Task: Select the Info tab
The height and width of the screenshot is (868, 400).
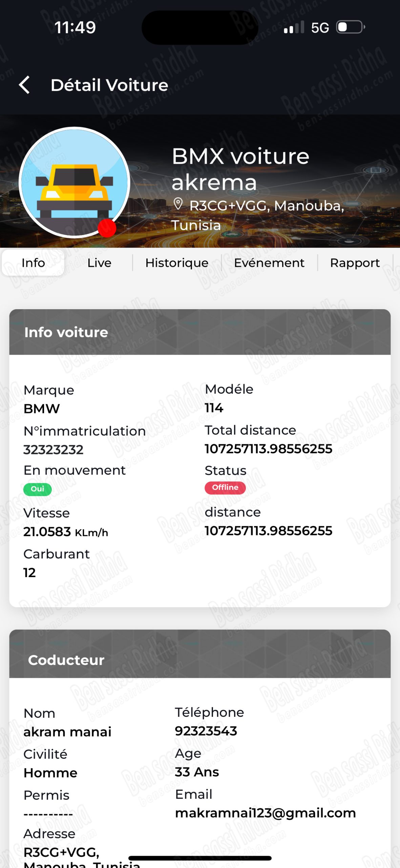Action: [33, 263]
